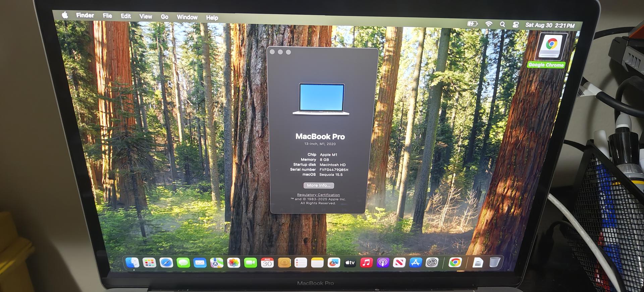Launch Google Chrome from the Dock
The width and height of the screenshot is (644, 292).
click(455, 262)
